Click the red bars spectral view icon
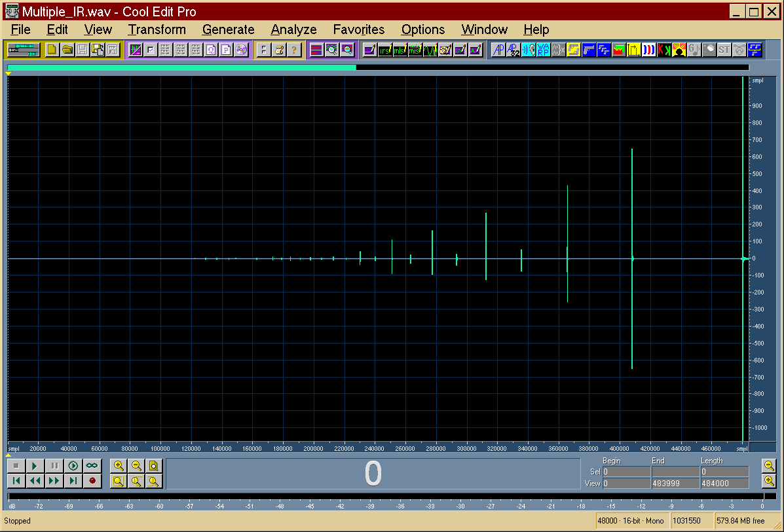784x532 pixels. pyautogui.click(x=316, y=50)
